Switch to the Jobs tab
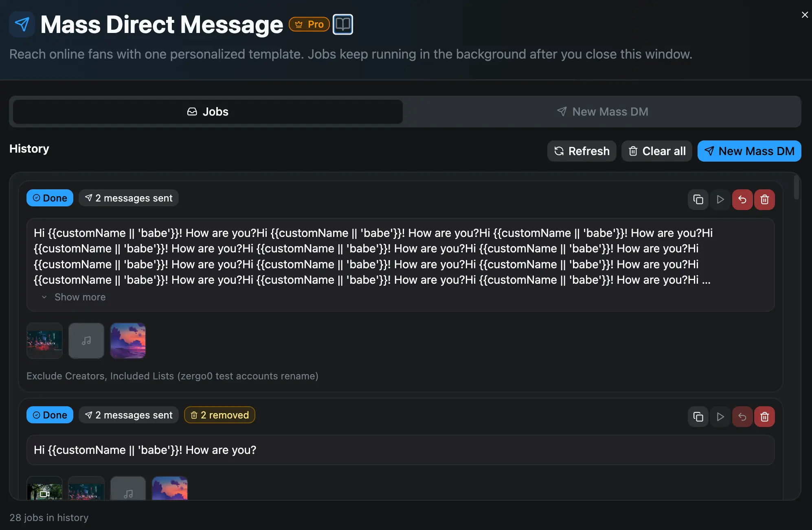Viewport: 812px width, 530px height. click(x=208, y=112)
